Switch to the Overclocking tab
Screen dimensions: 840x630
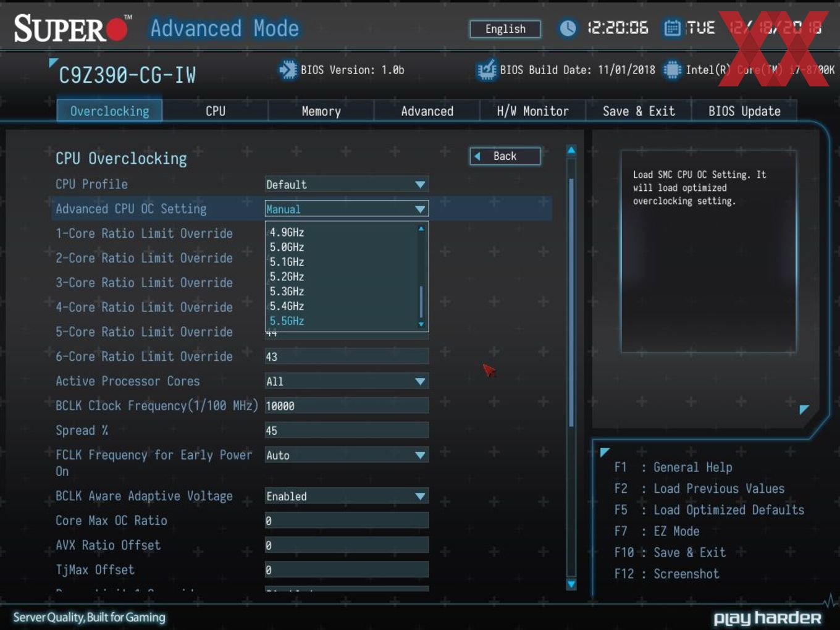109,111
